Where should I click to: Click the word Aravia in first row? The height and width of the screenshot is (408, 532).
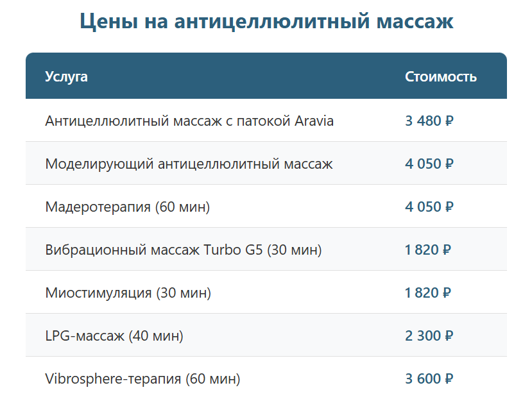pyautogui.click(x=314, y=121)
